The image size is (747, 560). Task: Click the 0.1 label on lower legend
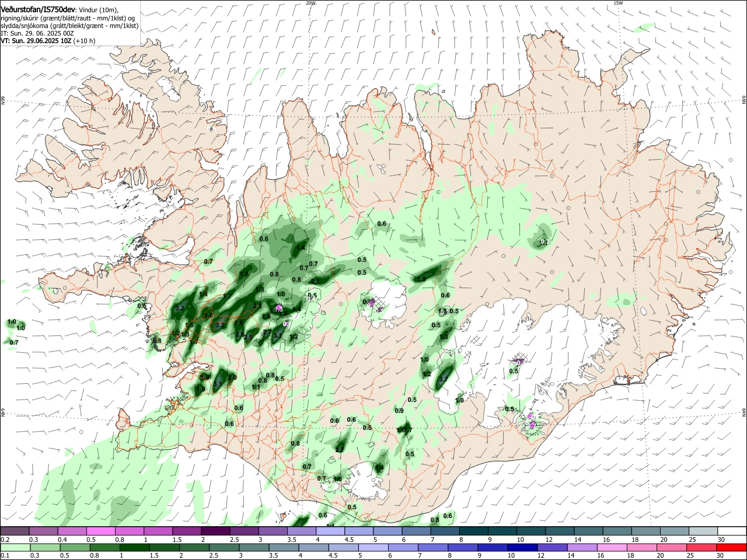click(x=5, y=555)
